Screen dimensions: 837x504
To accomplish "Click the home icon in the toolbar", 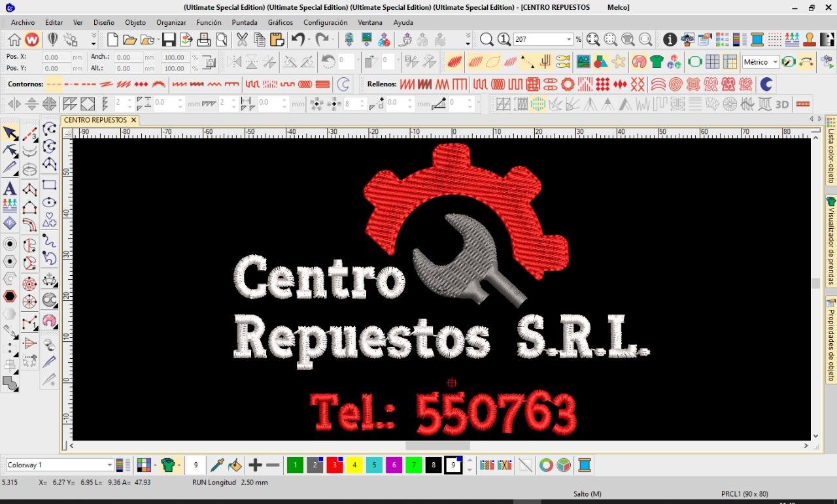I will (x=14, y=40).
